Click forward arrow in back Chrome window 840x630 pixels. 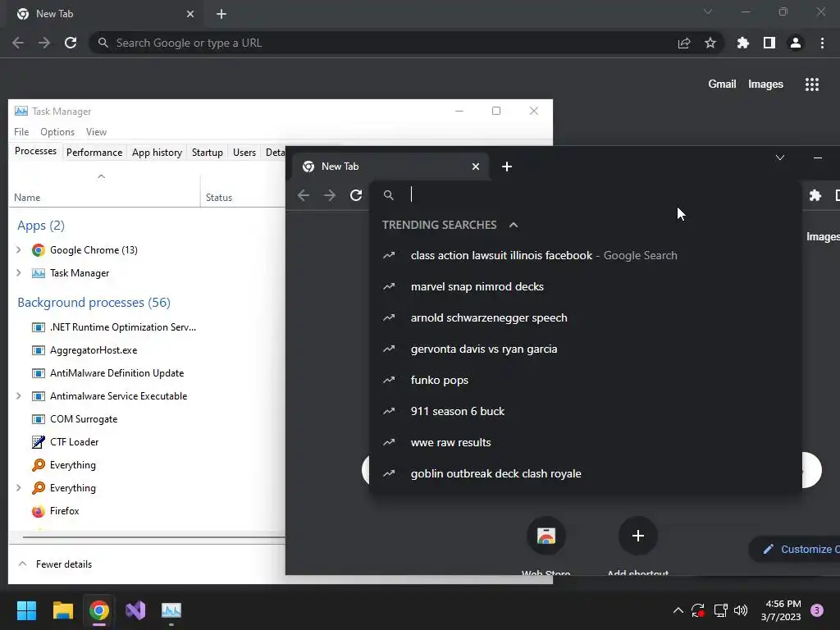coord(44,43)
